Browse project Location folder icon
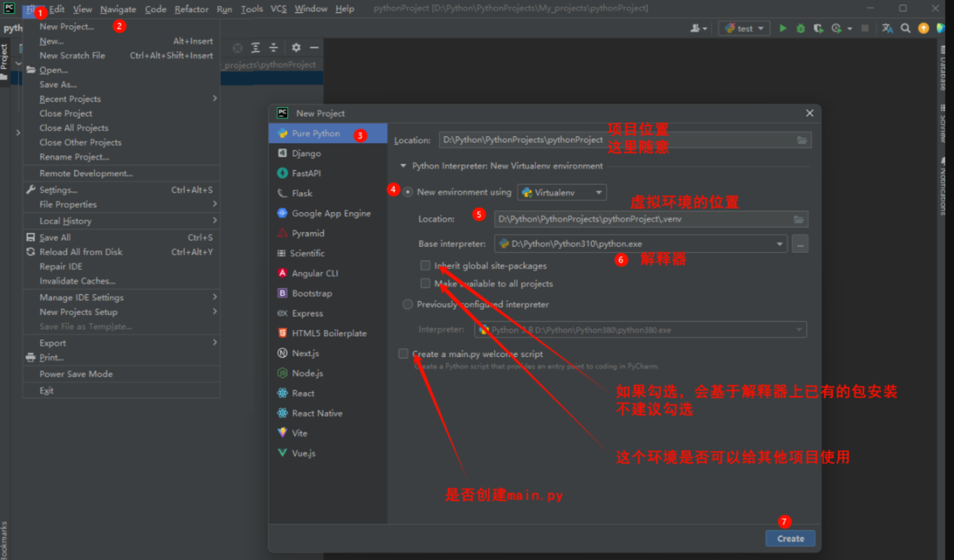Image resolution: width=954 pixels, height=560 pixels. tap(802, 140)
